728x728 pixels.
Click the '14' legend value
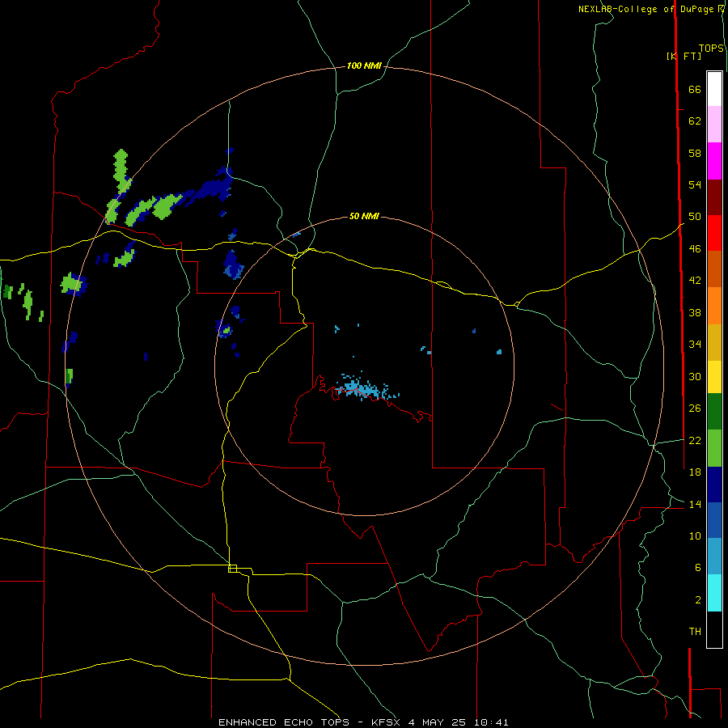tap(695, 504)
